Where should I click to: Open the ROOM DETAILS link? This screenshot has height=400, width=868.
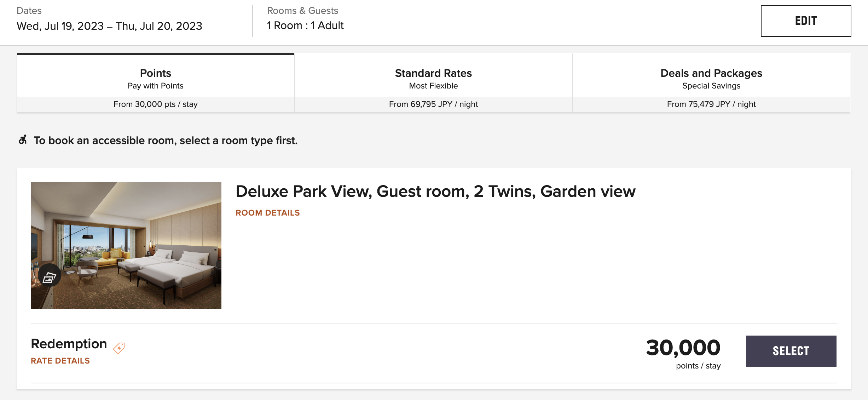click(268, 213)
